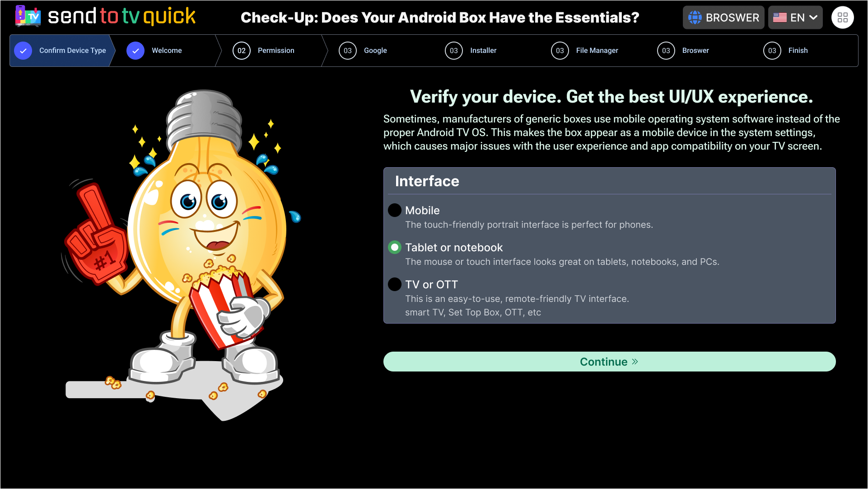Click the Continue button
Screen dimensions: 868x489
coord(609,362)
